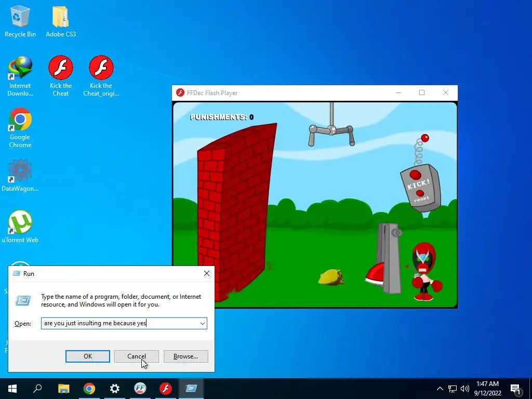Viewport: 532px width, 399px height.
Task: Click Browse... in the Run dialog
Action: coord(185,356)
